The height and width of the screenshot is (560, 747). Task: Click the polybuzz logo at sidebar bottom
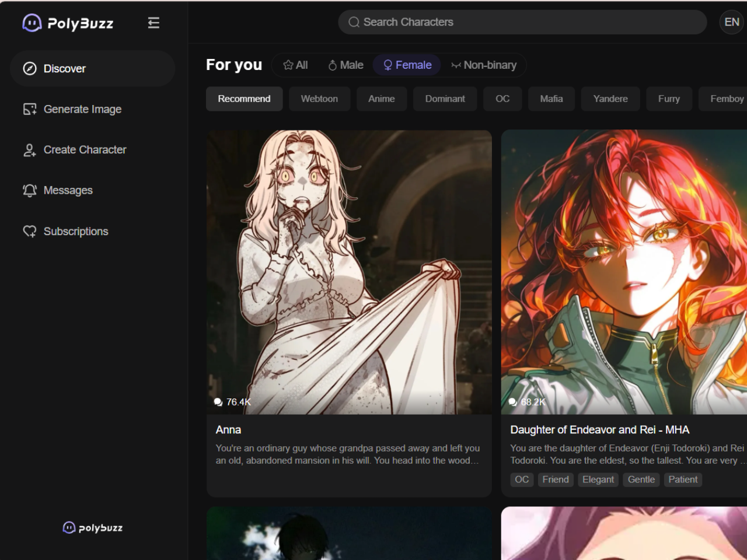point(93,527)
